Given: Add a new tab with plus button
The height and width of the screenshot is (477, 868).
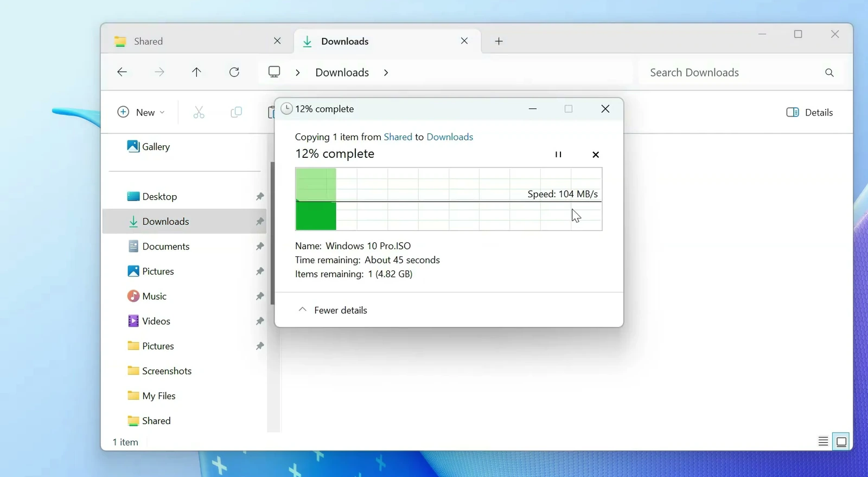Looking at the screenshot, I should (x=499, y=41).
